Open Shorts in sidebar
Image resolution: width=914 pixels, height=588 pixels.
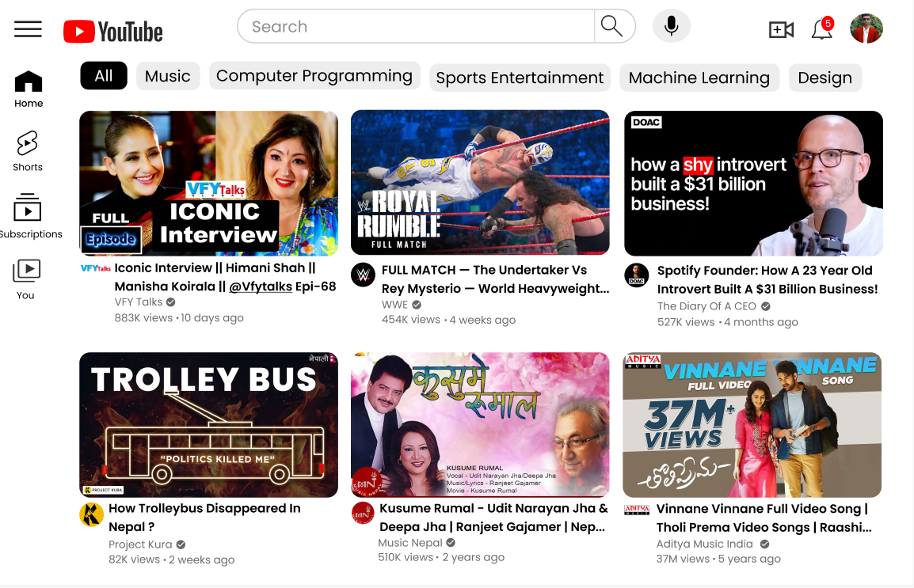coord(28,151)
